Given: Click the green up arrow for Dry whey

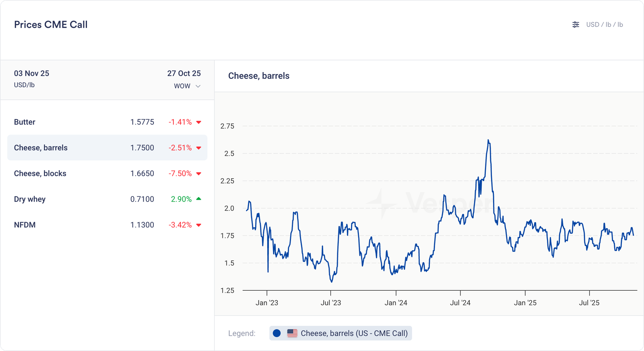Looking at the screenshot, I should click(198, 199).
